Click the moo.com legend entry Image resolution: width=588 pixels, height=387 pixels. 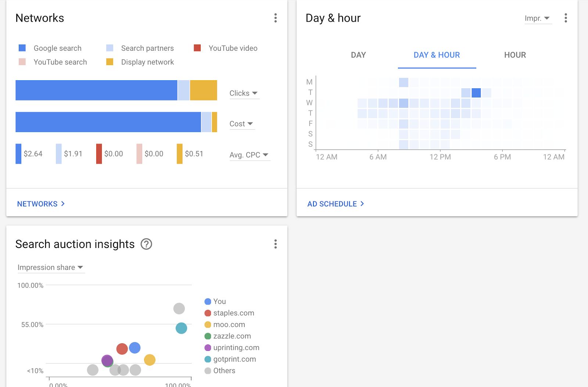[225, 324]
